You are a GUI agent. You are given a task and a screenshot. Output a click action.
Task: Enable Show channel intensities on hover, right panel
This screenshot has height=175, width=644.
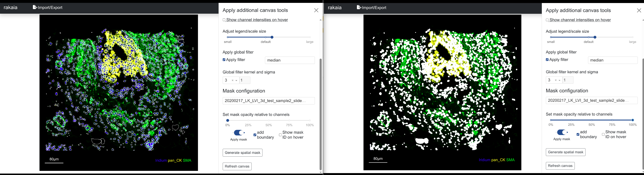547,20
